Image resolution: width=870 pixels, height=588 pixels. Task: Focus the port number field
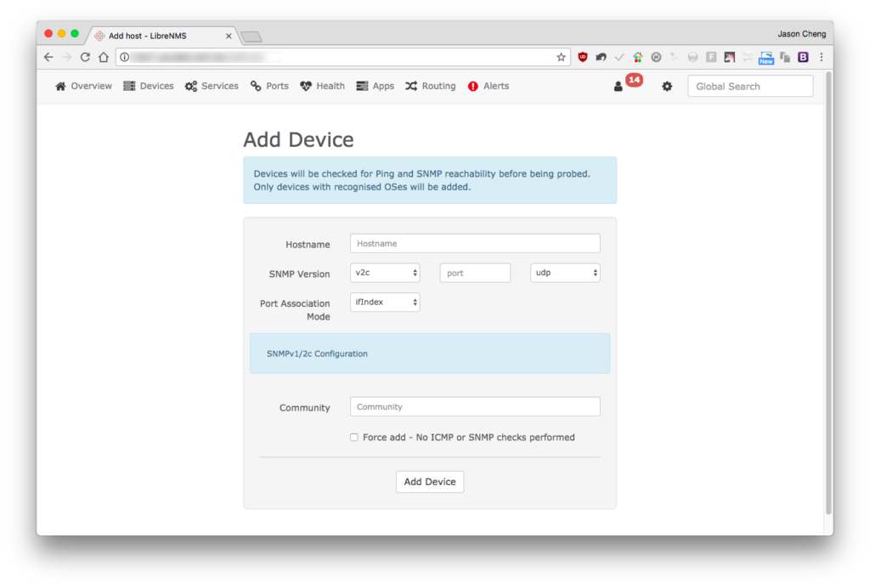(475, 273)
